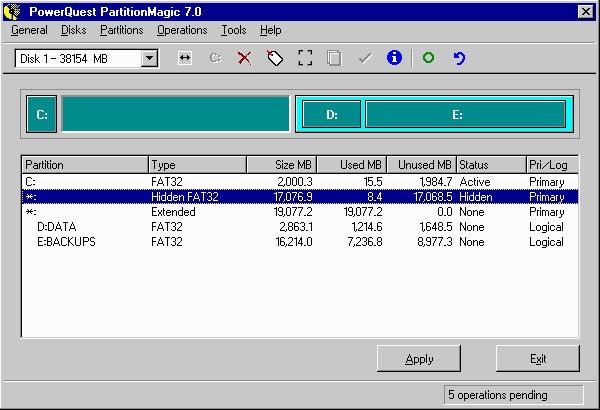Click the Resize/Move partition toolbar icon
The image size is (600, 410).
tap(185, 59)
